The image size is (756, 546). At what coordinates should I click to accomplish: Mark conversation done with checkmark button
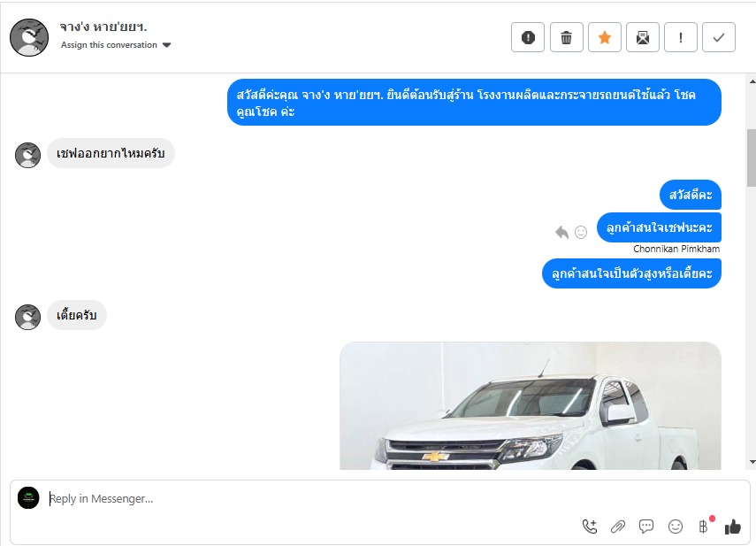pos(719,37)
